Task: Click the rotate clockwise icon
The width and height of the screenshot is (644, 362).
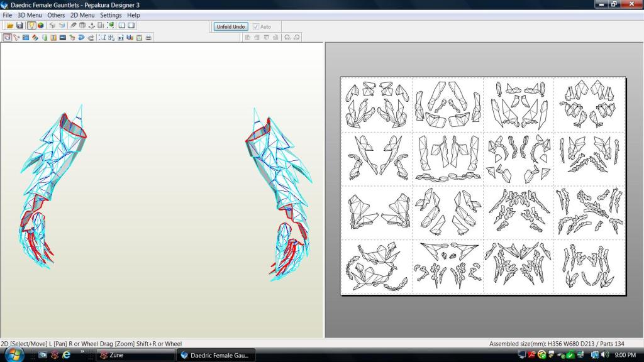Action: [297, 37]
